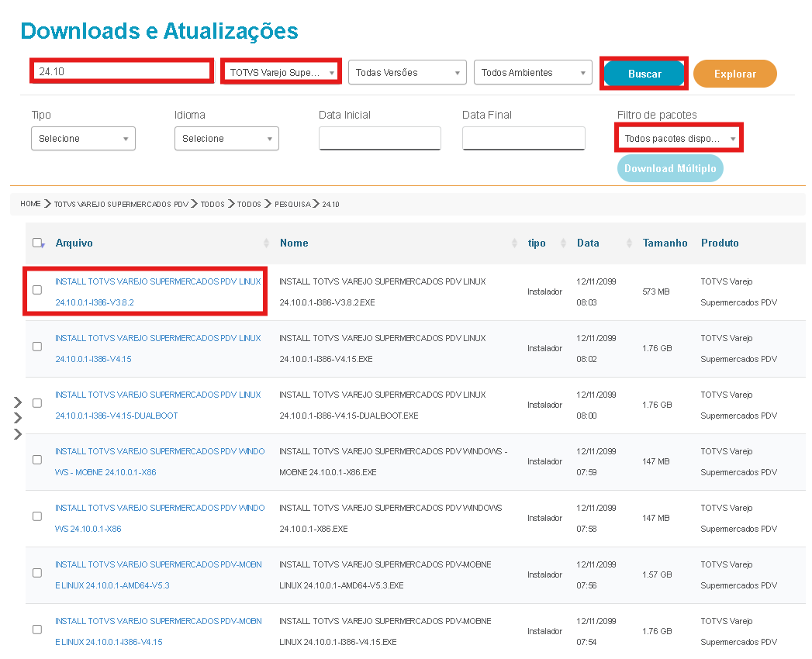Open the Todos Ambientes dropdown
Image resolution: width=812 pixels, height=659 pixels.
tap(533, 72)
